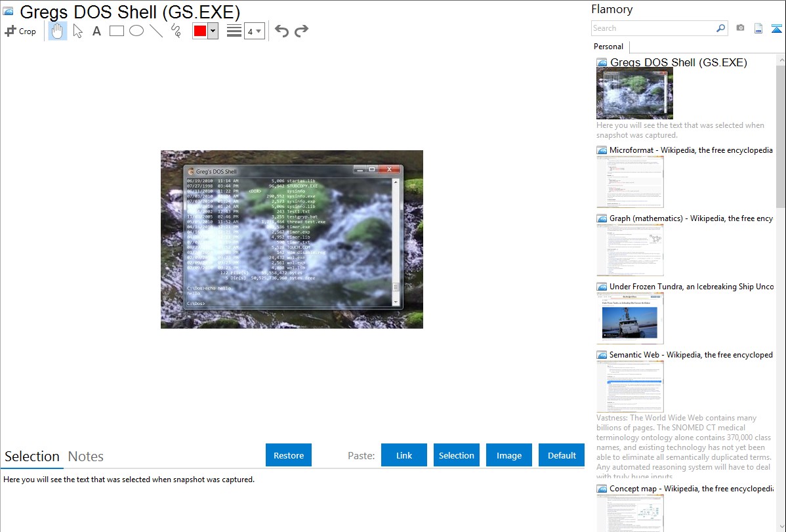
Task: Open the Microformat Wikipedia snapshot thumbnail
Action: point(630,182)
